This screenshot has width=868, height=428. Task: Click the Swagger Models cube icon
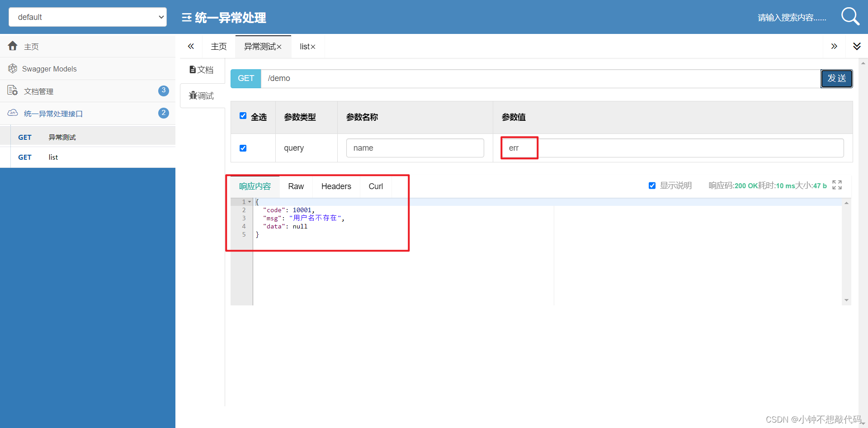click(x=13, y=68)
